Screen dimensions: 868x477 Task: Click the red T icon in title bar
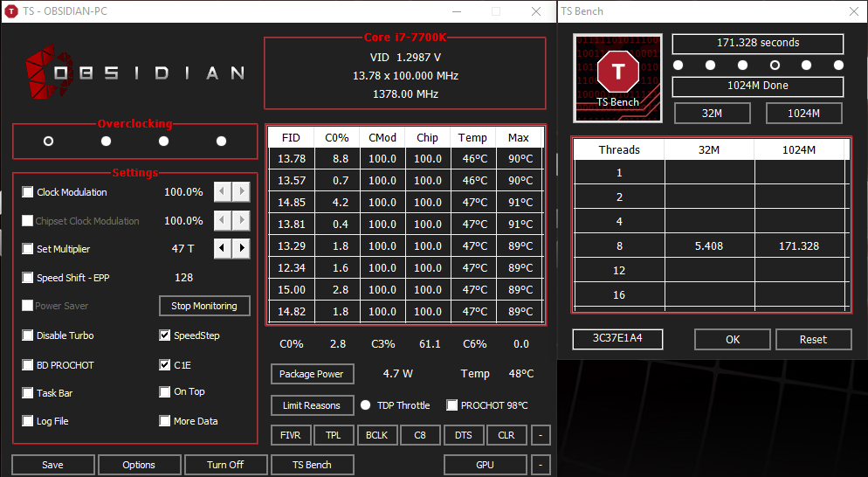click(11, 11)
